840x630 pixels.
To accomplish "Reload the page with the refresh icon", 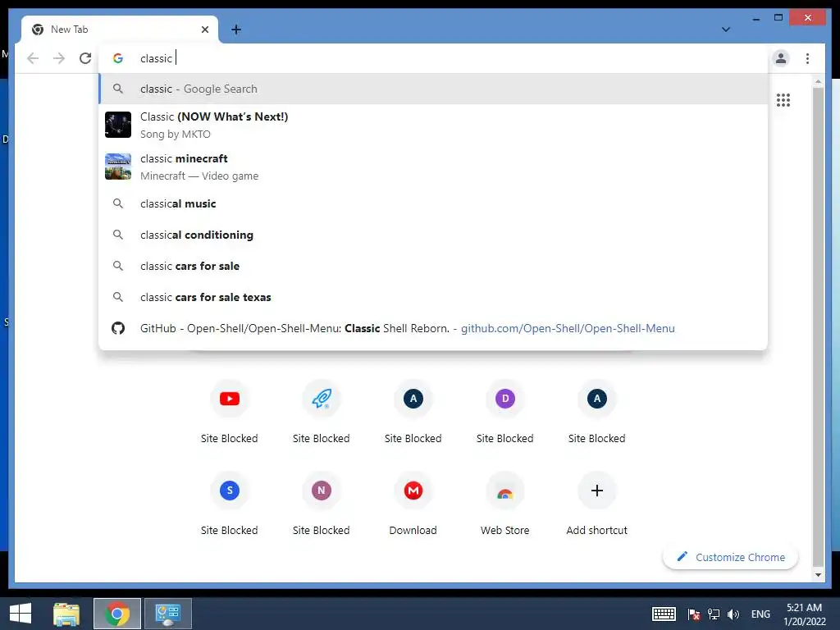I will click(x=85, y=58).
